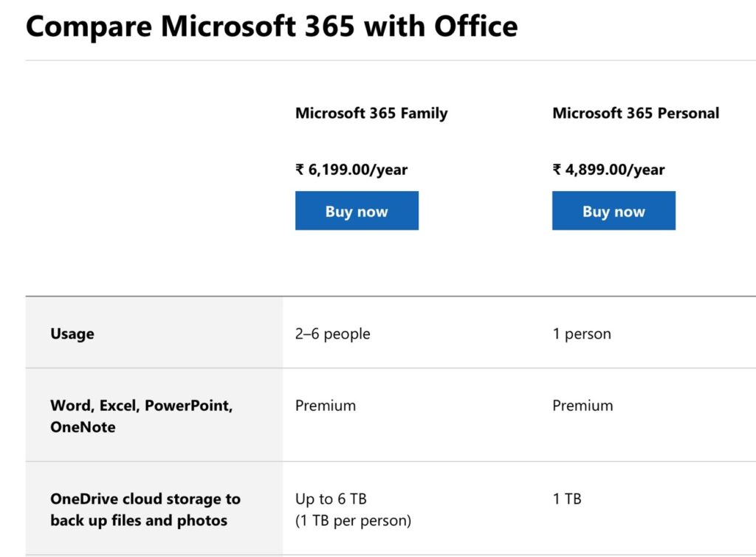Select Premium under Microsoft 365 Family

coord(326,405)
